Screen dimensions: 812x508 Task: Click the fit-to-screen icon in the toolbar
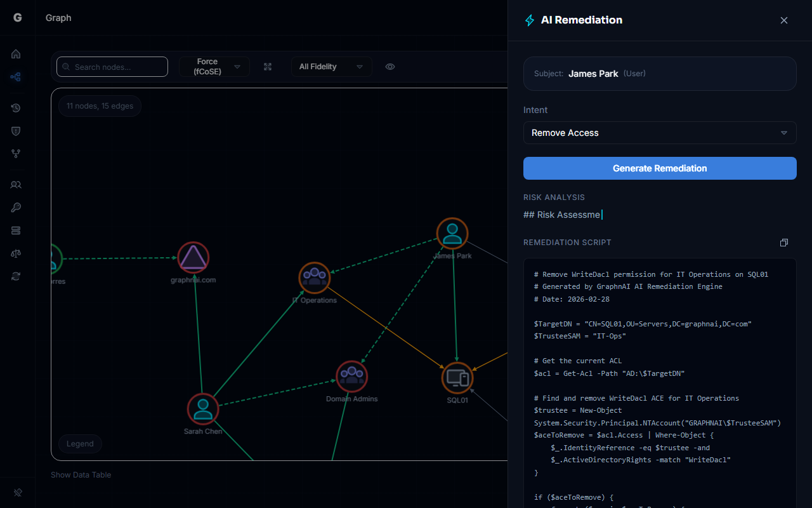267,66
